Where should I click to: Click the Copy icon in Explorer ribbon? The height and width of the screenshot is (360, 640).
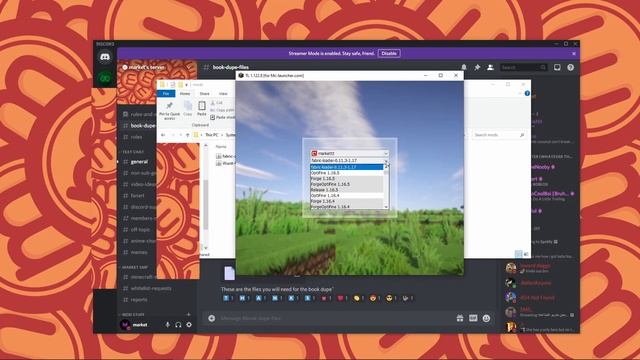click(188, 109)
